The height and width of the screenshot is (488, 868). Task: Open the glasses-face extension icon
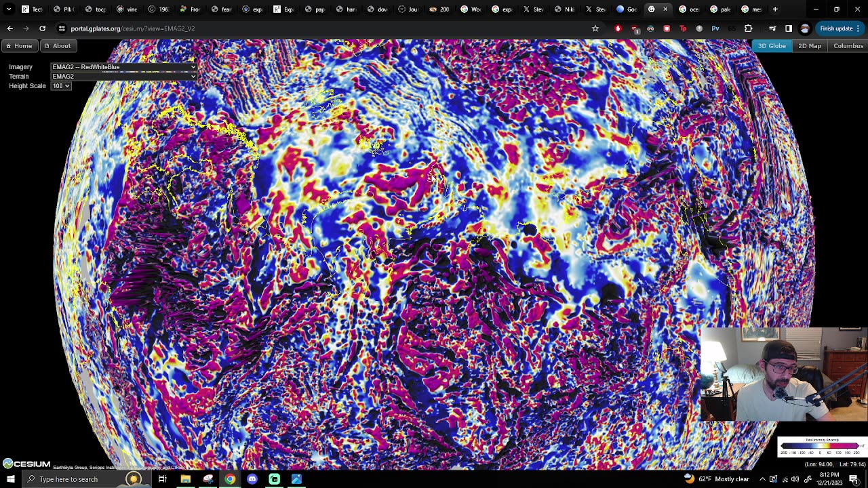coord(650,28)
